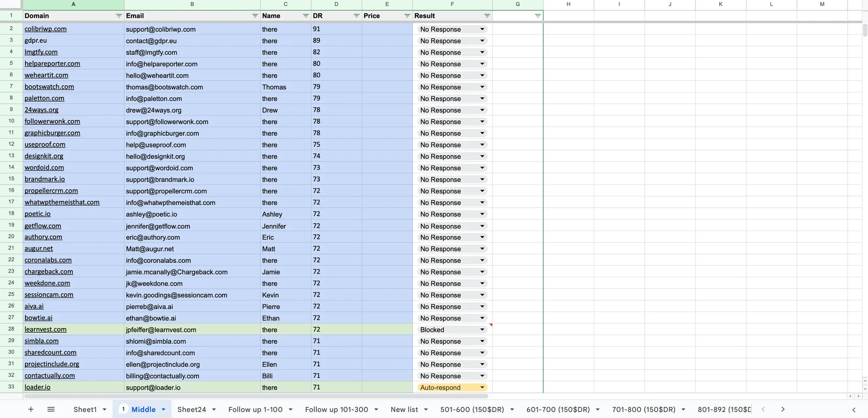Open Result dropdown for poetic.io row

coord(482,214)
